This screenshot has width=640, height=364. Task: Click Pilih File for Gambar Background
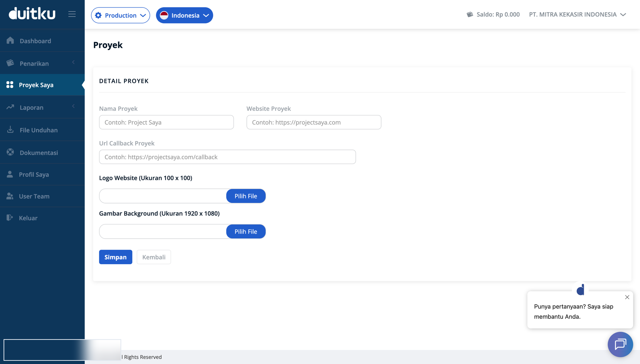point(246,232)
